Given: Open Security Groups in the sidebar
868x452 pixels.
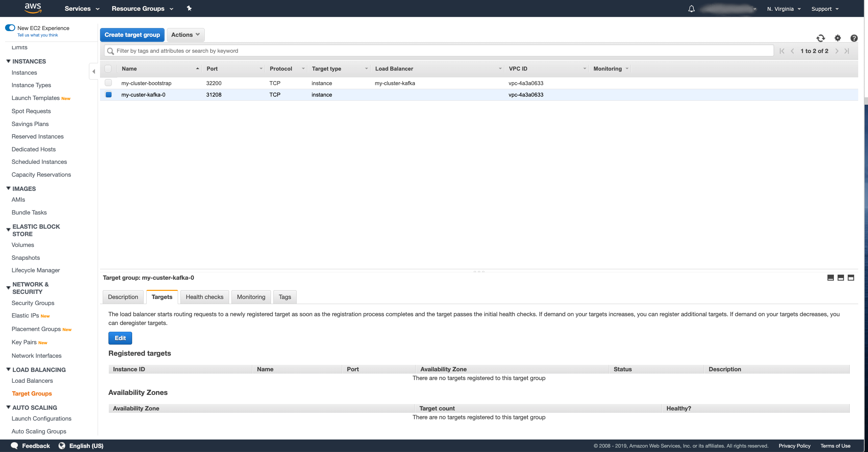Looking at the screenshot, I should pos(33,303).
